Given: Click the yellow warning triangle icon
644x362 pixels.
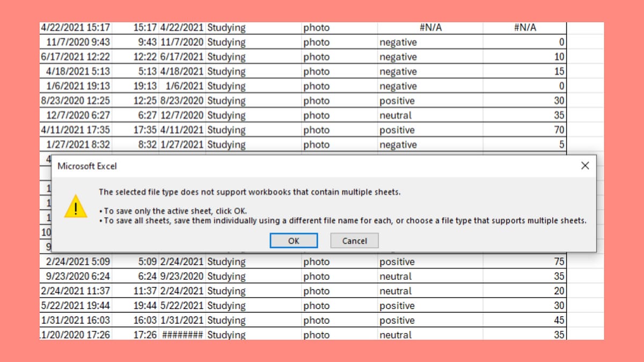Looking at the screenshot, I should 76,208.
